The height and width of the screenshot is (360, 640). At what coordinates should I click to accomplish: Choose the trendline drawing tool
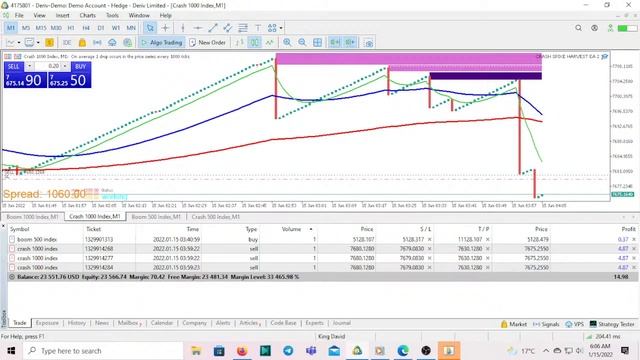tap(213, 28)
